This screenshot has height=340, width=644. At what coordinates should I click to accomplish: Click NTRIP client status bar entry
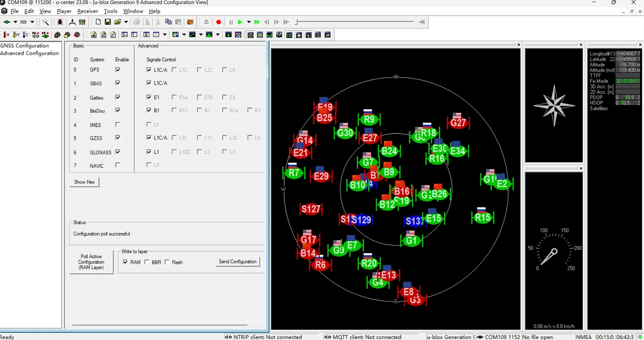point(273,337)
